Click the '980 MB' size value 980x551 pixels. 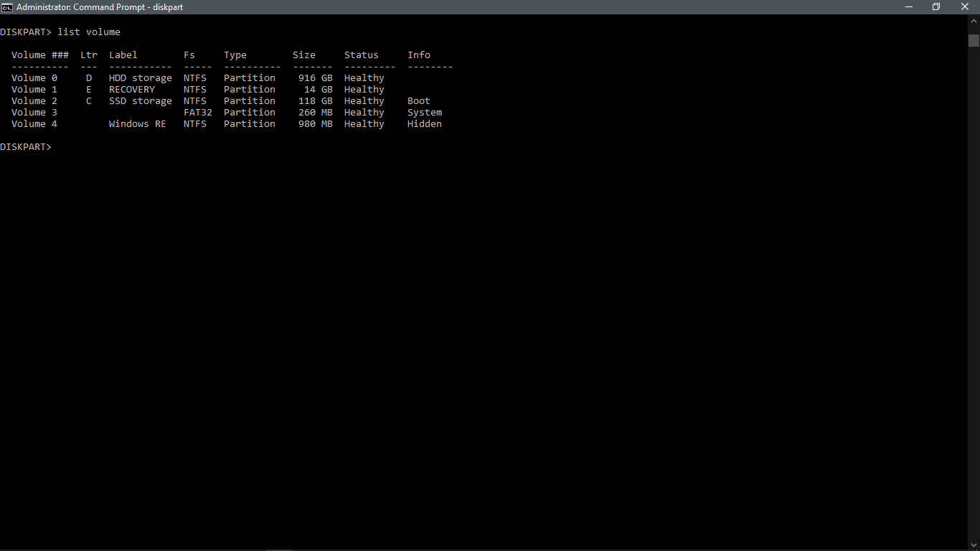coord(316,124)
